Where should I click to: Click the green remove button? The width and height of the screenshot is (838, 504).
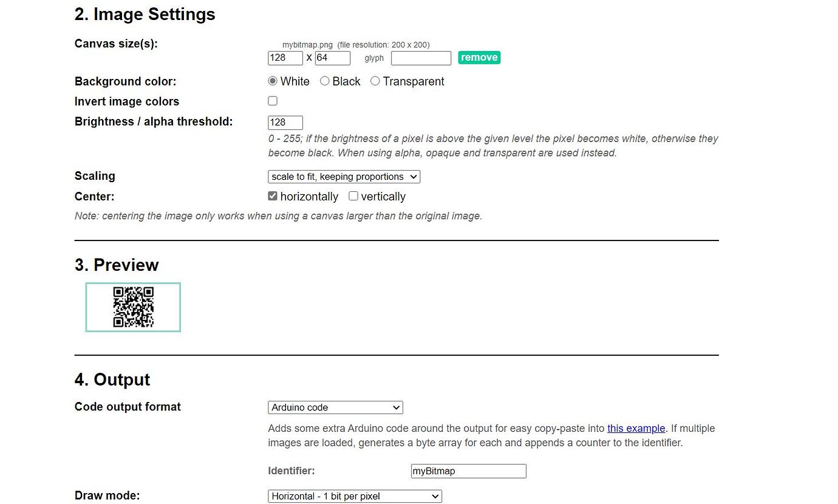[479, 58]
